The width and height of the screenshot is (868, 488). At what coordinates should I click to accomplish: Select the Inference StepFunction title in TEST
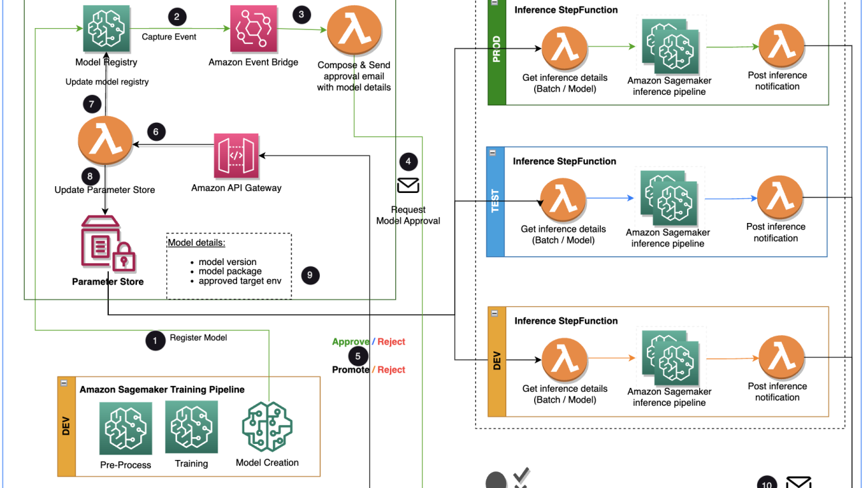coord(565,162)
